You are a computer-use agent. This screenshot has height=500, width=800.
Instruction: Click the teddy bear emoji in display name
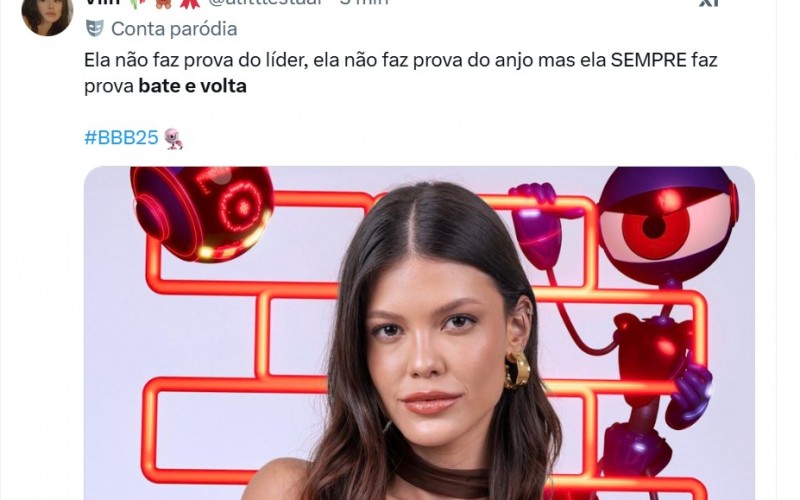point(163,3)
